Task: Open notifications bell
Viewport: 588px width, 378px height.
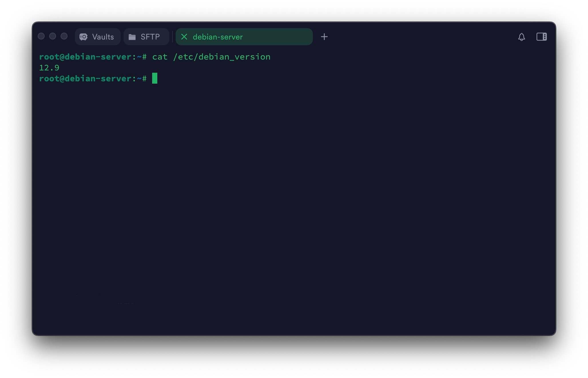Action: click(x=521, y=37)
